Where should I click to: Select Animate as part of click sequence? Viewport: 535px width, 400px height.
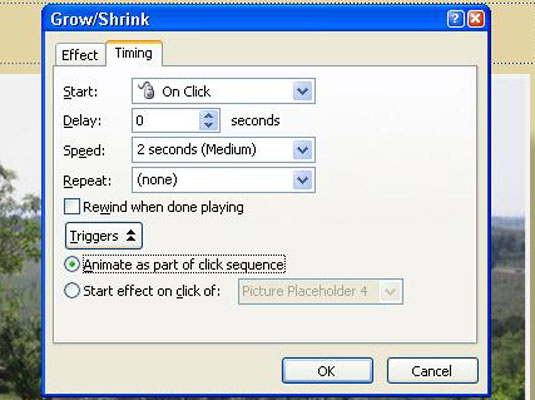point(72,265)
